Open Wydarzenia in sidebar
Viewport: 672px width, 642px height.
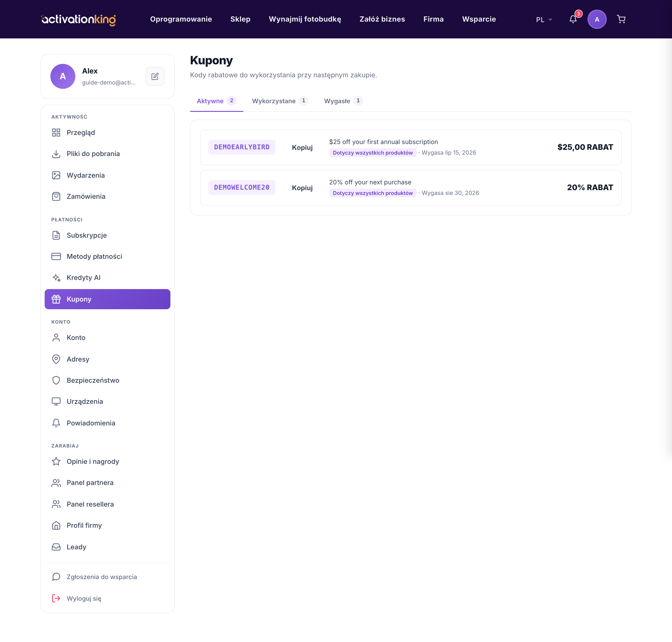point(108,175)
